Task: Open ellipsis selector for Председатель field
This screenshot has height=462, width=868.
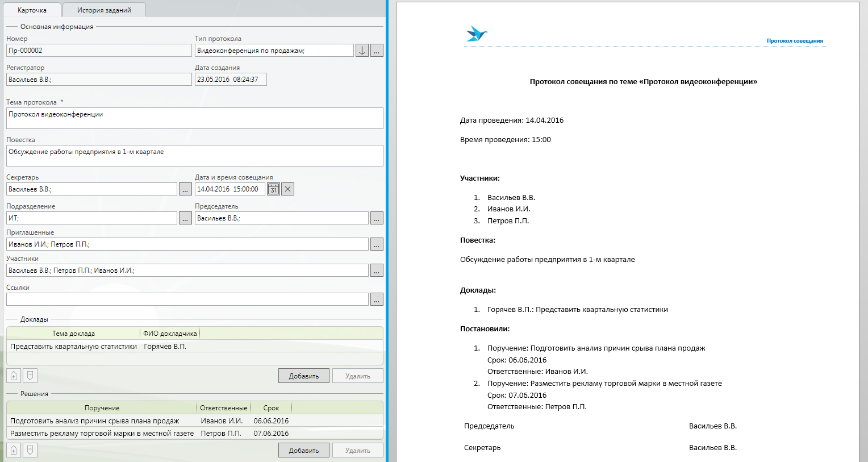Action: pyautogui.click(x=377, y=218)
